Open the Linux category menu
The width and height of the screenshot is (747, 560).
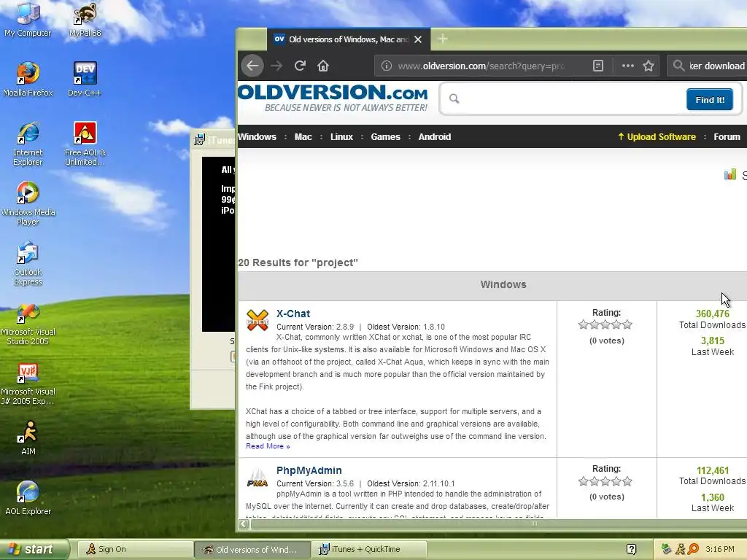[341, 136]
